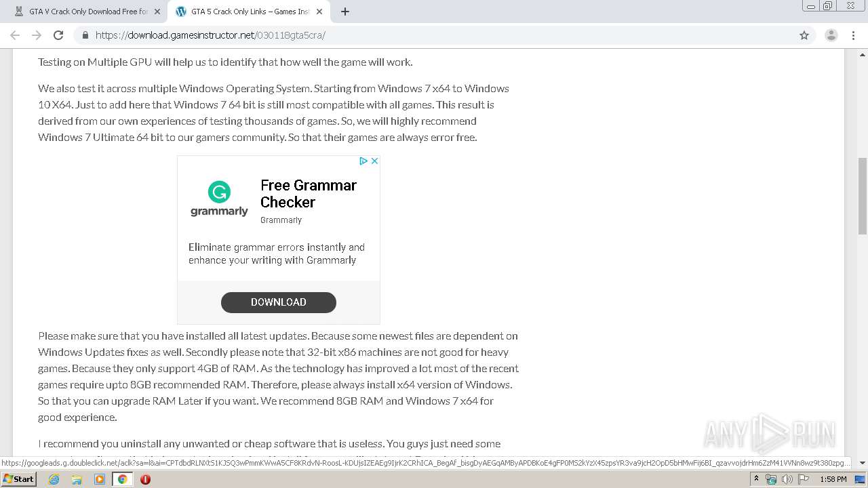Close the Grammarly ad with X
Image resolution: width=868 pixels, height=488 pixels.
coord(374,161)
